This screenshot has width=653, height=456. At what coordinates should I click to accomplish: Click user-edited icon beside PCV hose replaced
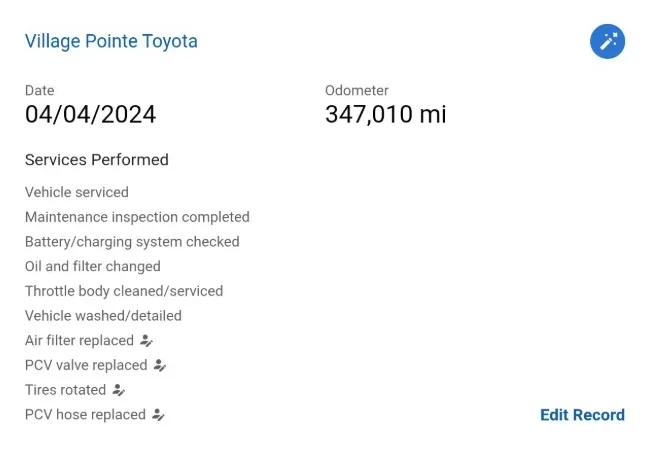(x=158, y=415)
